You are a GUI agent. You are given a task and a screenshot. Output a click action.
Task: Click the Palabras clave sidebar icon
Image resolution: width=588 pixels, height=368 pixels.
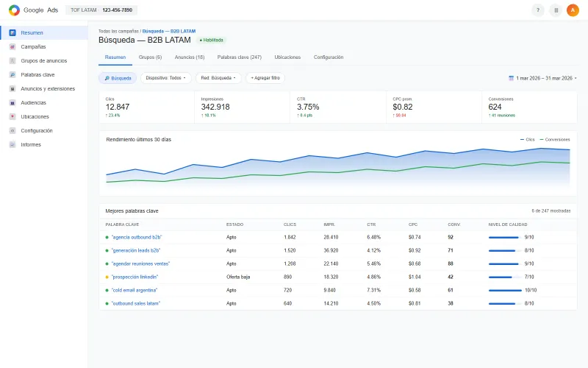12,75
